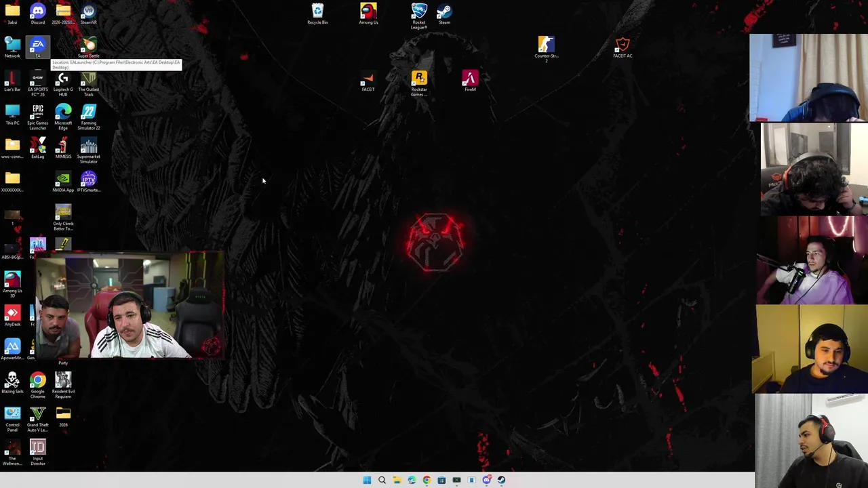Select the Rockstar Games Launcher shortcut
Viewport: 868px width, 488px height.
coord(419,83)
